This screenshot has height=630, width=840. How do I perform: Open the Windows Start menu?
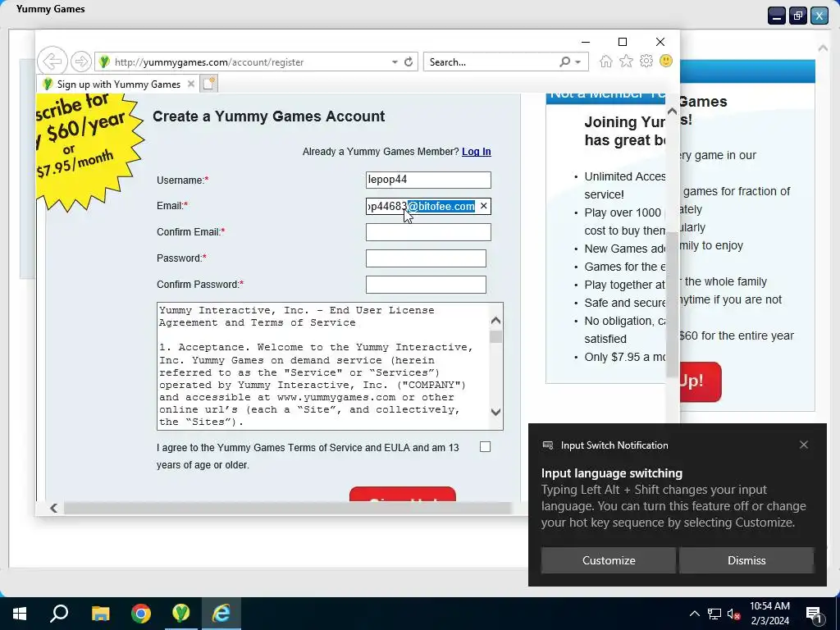(x=20, y=614)
